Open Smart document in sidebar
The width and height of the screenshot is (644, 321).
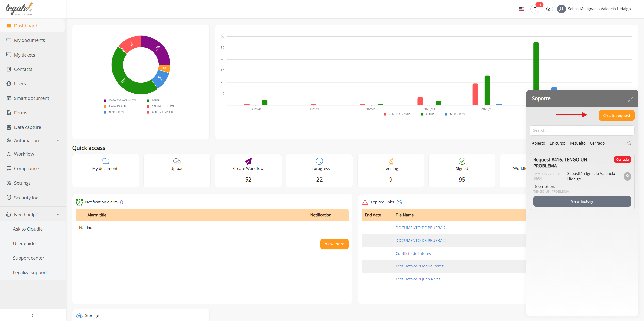pos(31,98)
